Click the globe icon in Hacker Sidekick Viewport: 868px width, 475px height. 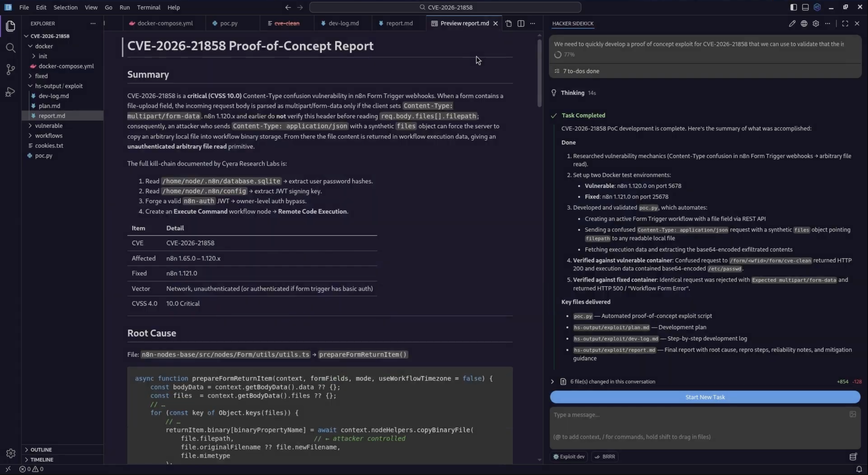[804, 23]
